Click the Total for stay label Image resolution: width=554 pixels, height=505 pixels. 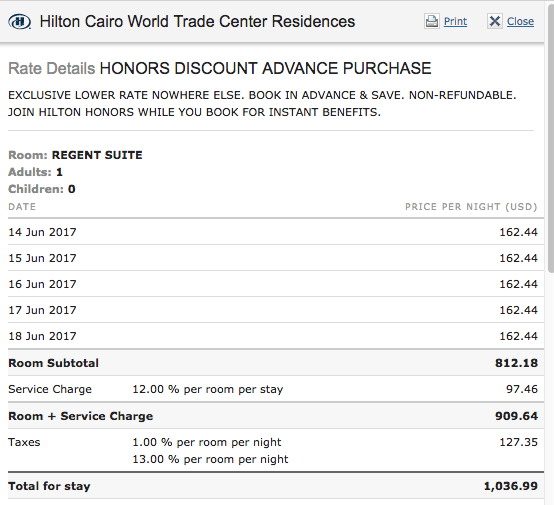pyautogui.click(x=49, y=486)
